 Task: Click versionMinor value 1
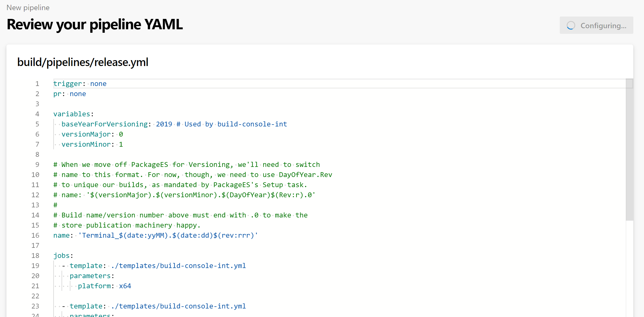point(121,144)
